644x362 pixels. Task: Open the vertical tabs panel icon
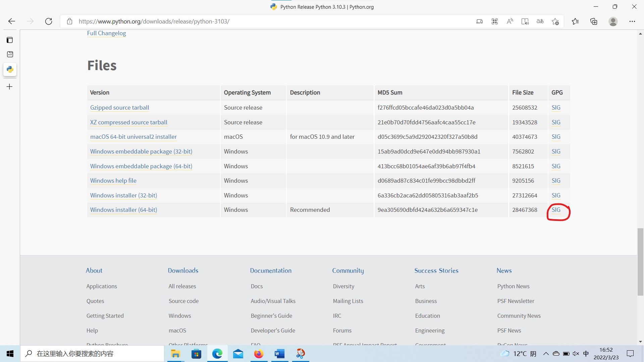10,40
